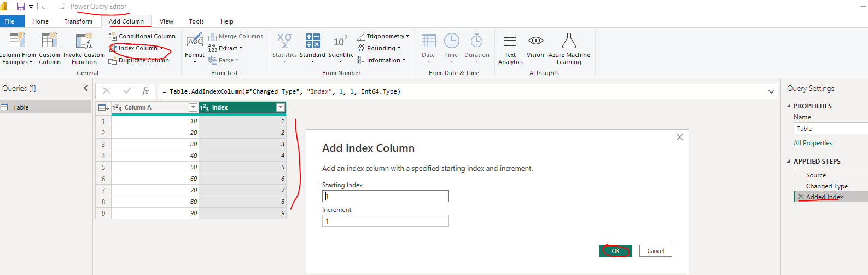
Task: Open the All Properties link
Action: click(813, 143)
